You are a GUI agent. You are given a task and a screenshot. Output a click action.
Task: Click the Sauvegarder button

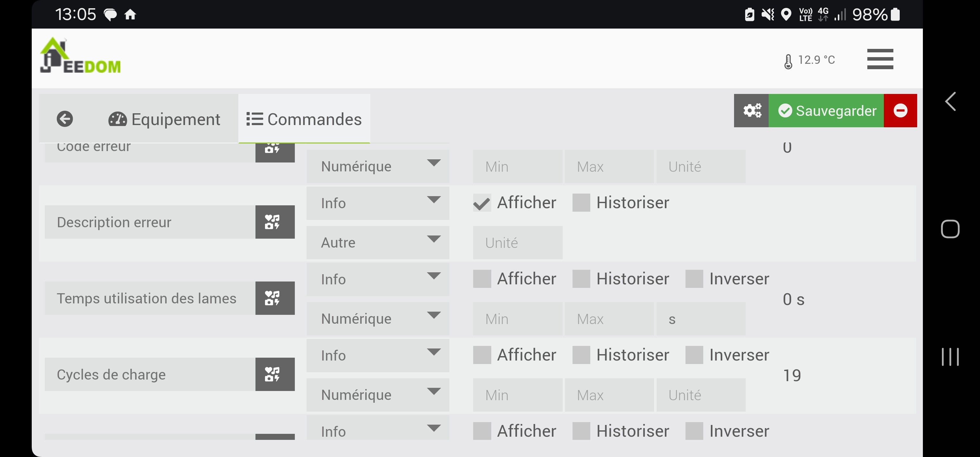(x=826, y=110)
